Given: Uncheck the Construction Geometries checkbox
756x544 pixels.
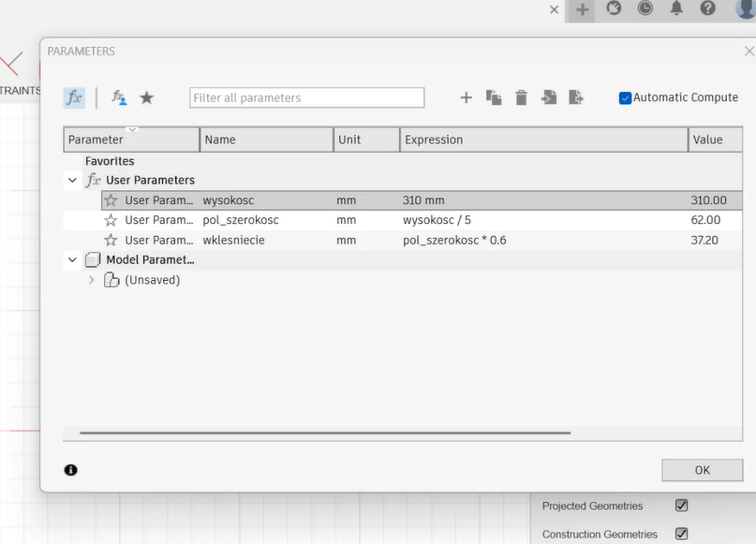Looking at the screenshot, I should (x=681, y=534).
